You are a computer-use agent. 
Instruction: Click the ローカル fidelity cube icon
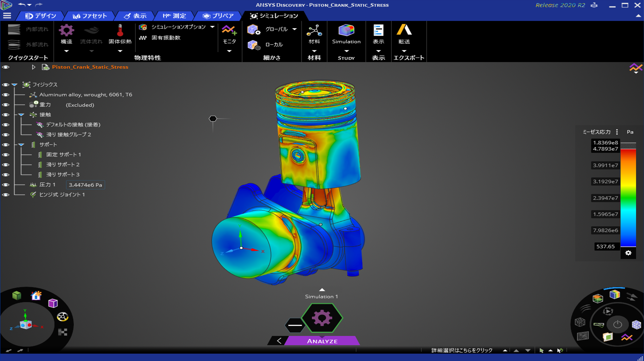[254, 45]
